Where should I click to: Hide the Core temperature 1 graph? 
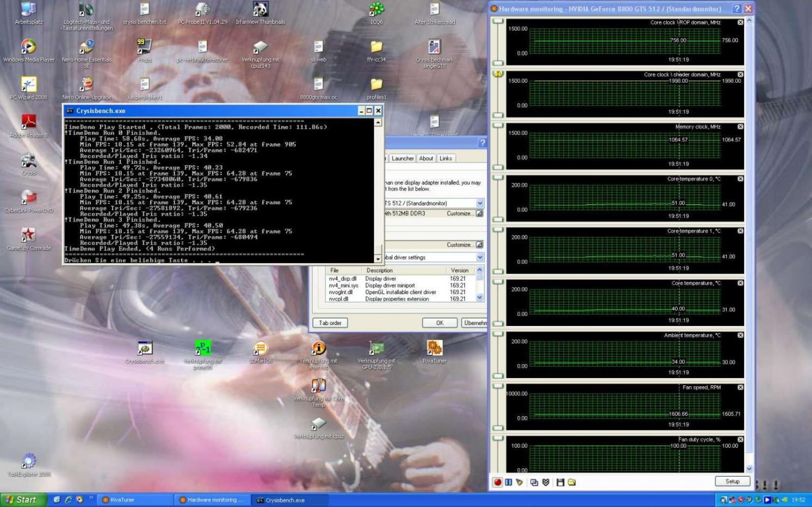(x=740, y=231)
